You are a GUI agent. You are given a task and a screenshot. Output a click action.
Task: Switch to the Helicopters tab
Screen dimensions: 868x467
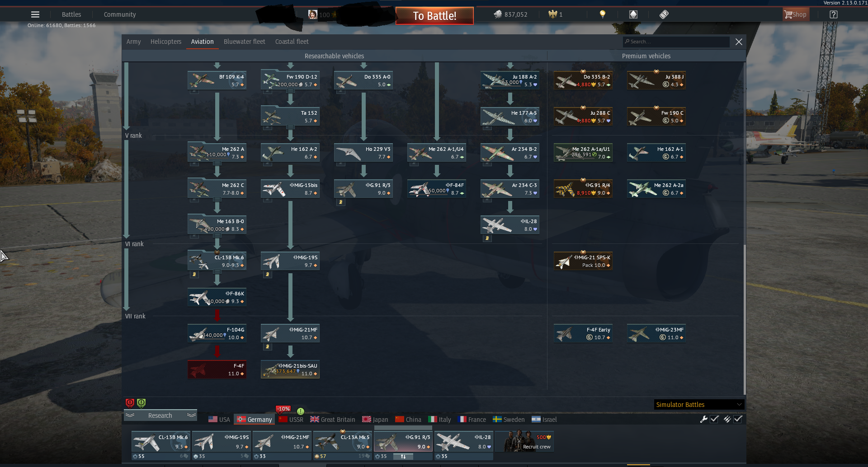[166, 42]
